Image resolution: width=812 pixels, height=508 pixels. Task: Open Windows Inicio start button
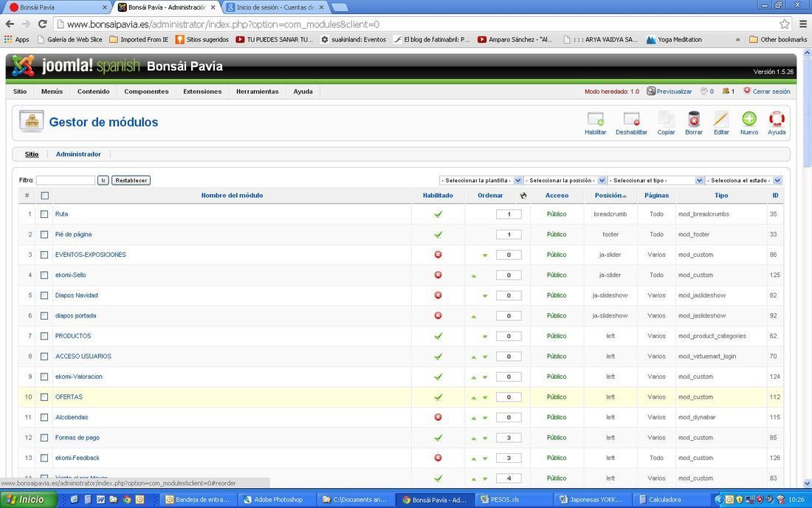point(30,499)
